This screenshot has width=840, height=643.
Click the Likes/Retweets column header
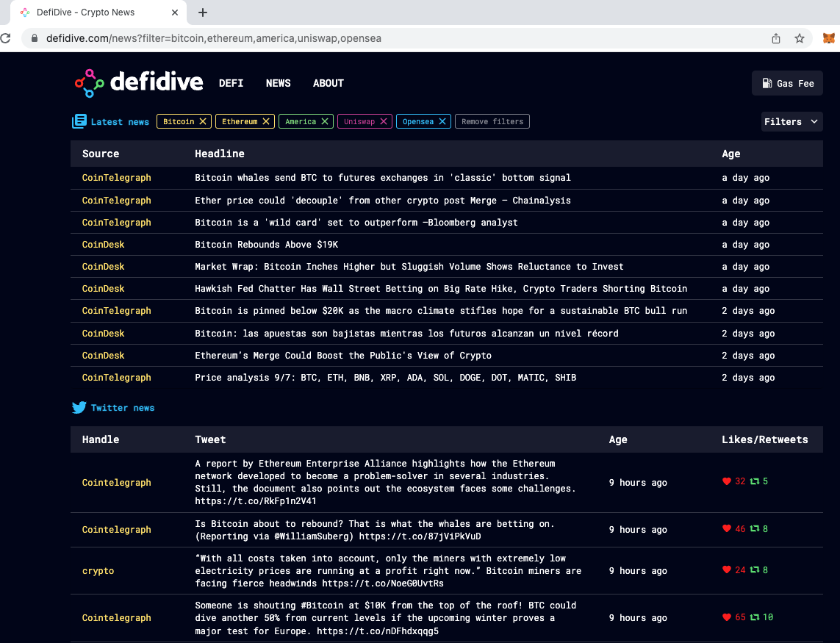pyautogui.click(x=764, y=439)
